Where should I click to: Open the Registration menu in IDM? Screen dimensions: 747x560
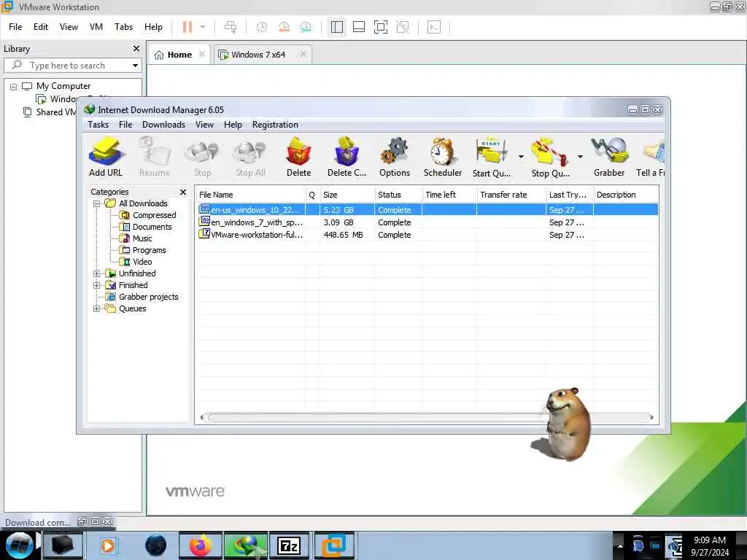coord(275,125)
